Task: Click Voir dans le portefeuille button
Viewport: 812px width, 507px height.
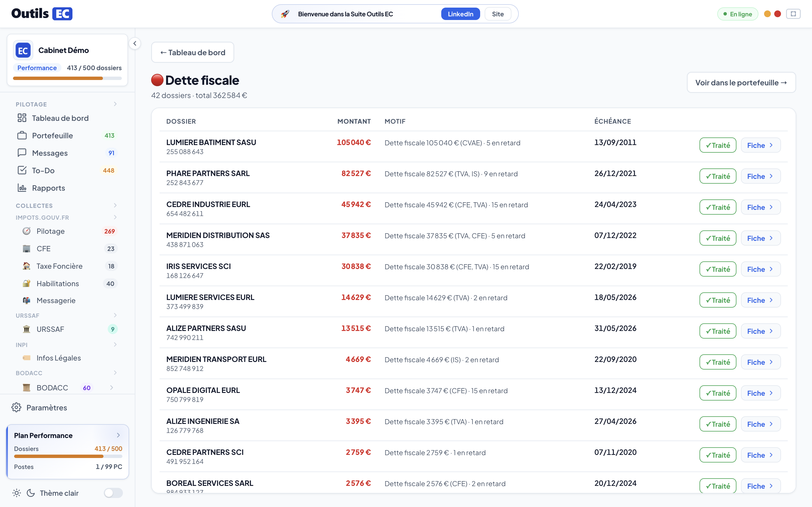Action: tap(741, 83)
